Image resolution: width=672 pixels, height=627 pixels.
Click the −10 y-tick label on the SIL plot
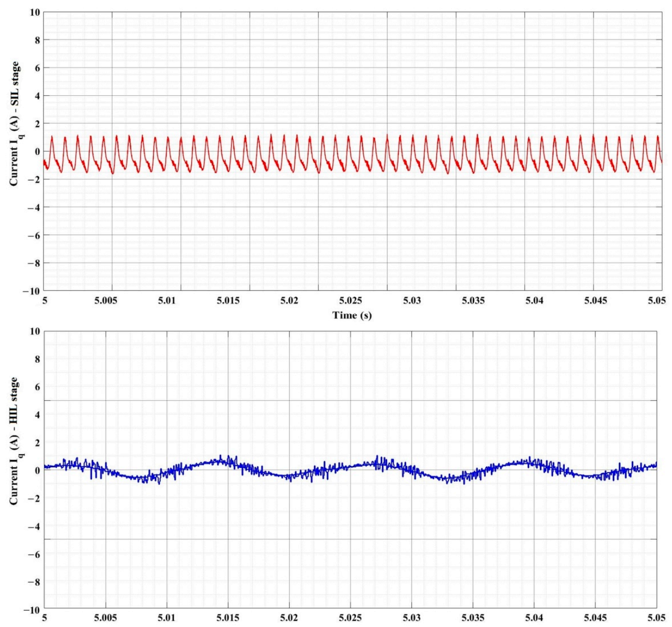pos(31,290)
